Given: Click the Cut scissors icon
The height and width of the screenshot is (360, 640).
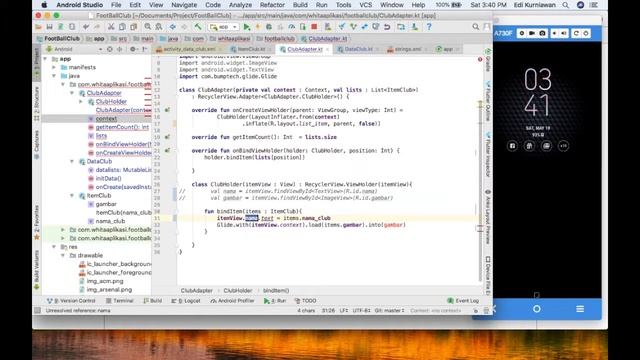Looking at the screenshot, I should click(111, 27).
